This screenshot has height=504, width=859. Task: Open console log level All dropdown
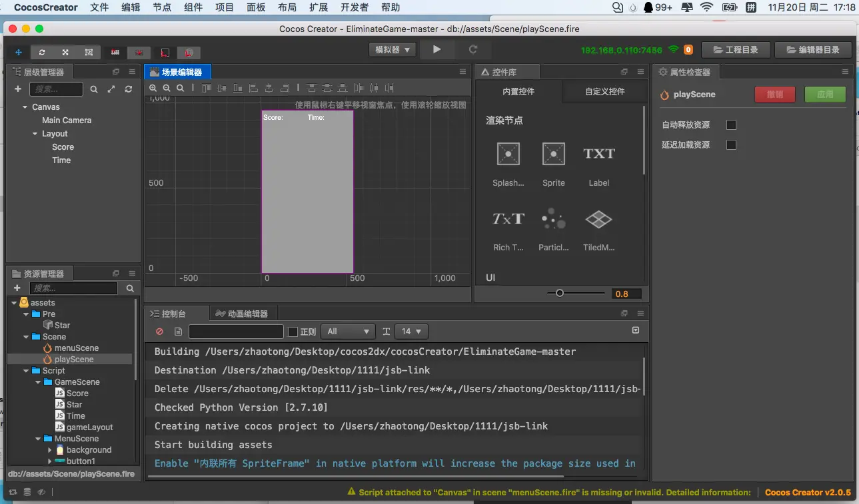point(348,332)
